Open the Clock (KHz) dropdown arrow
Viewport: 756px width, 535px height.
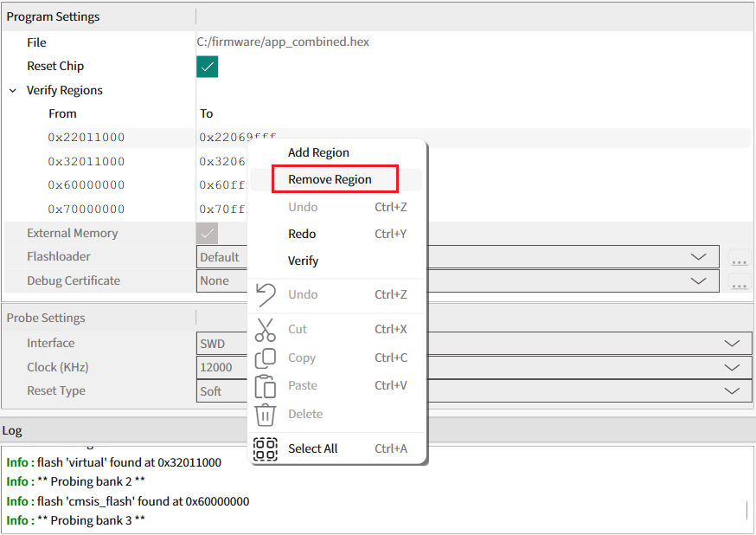pyautogui.click(x=732, y=367)
